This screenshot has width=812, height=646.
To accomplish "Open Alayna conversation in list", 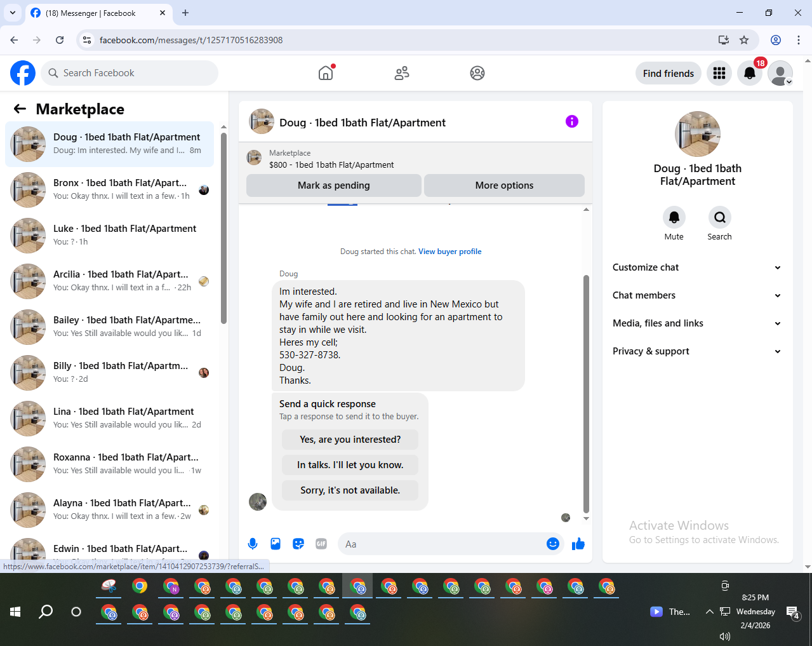I will [x=110, y=510].
